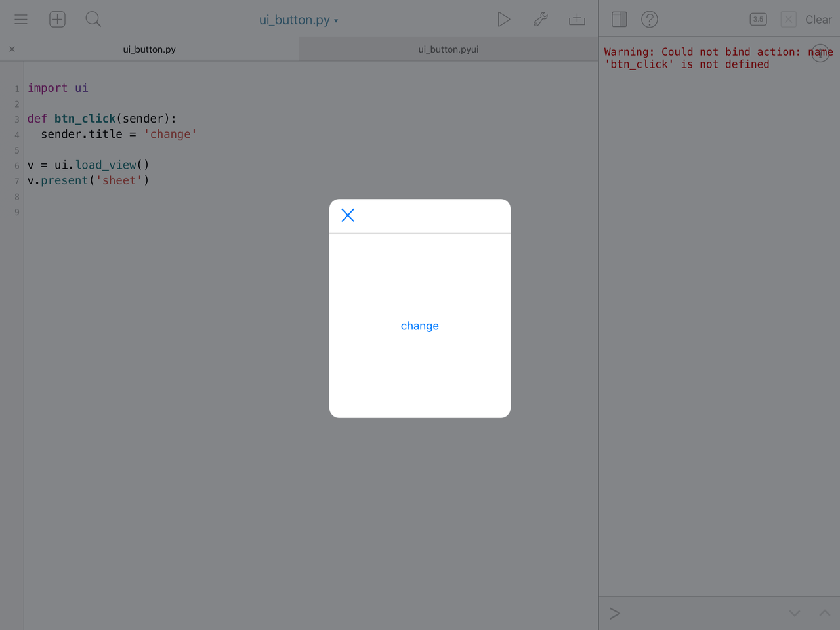Show previous command with down chevron
Screen dimensions: 840x630
coord(795,614)
